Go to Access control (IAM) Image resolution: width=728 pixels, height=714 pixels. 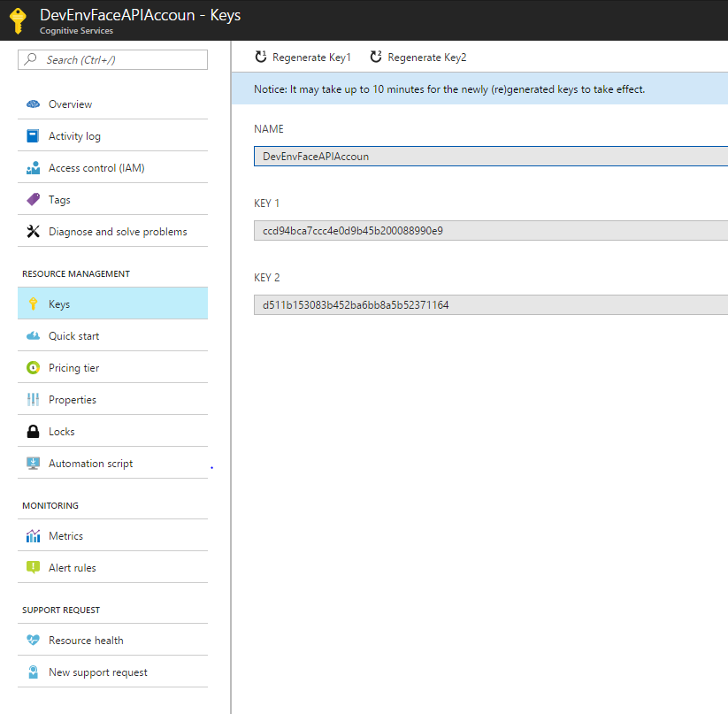113,168
